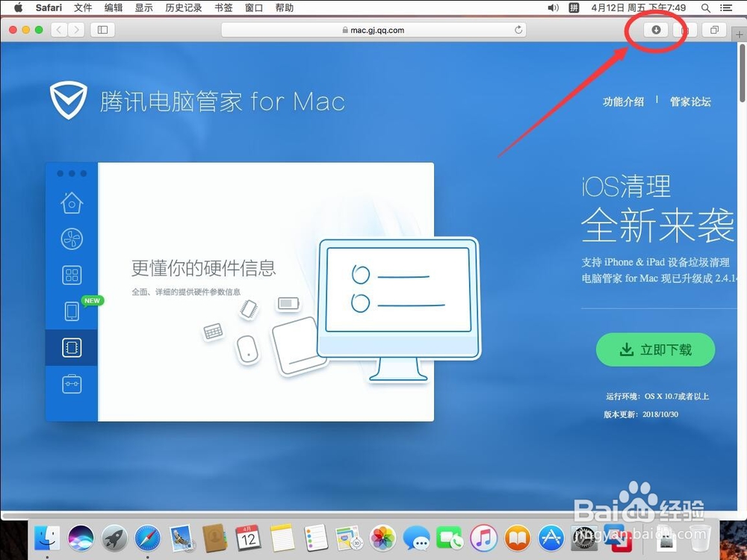Click the Safari compass icon in the Dock
The width and height of the screenshot is (747, 560).
click(x=148, y=538)
